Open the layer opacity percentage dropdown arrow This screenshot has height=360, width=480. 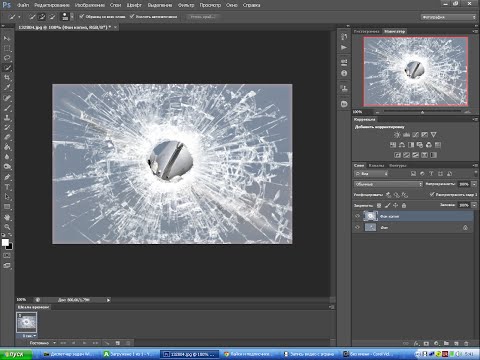(x=474, y=184)
